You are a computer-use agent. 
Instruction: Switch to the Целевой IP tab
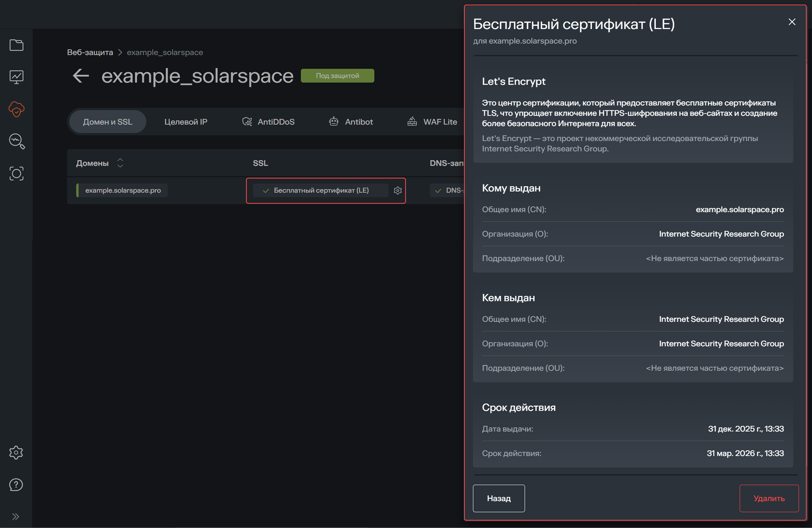point(186,121)
